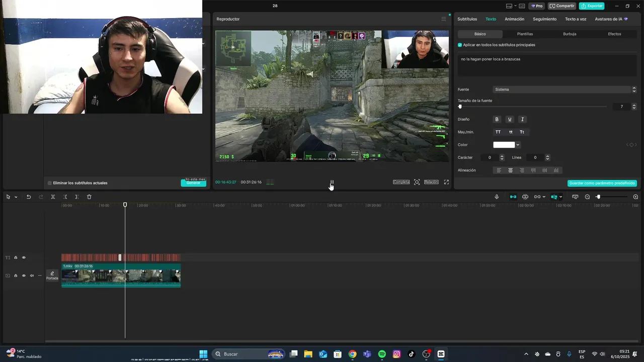
Task: Zoom in the timeline with plus icon
Action: click(x=635, y=197)
